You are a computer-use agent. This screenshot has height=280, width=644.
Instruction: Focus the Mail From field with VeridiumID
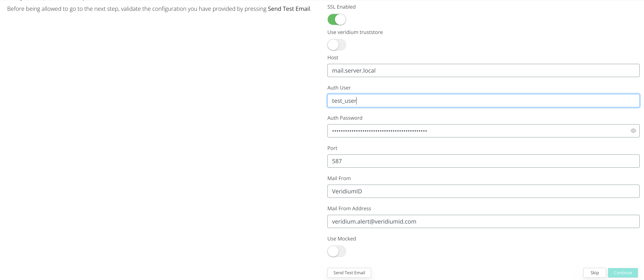[x=483, y=191]
